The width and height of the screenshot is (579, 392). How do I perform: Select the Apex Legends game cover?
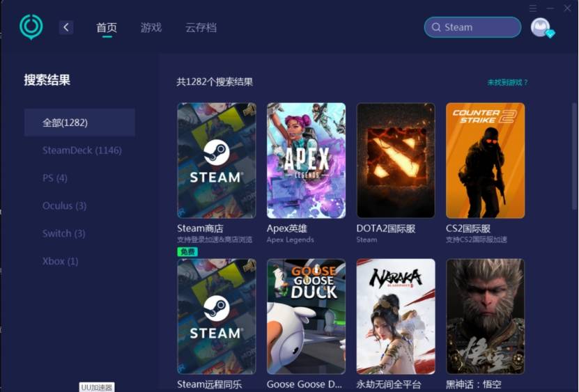click(306, 161)
